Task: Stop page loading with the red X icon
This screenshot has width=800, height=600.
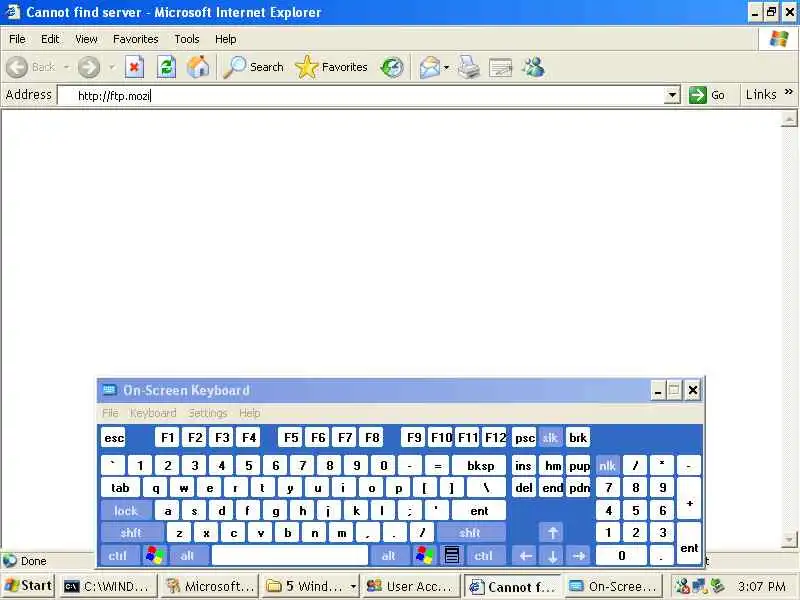Action: click(x=134, y=67)
